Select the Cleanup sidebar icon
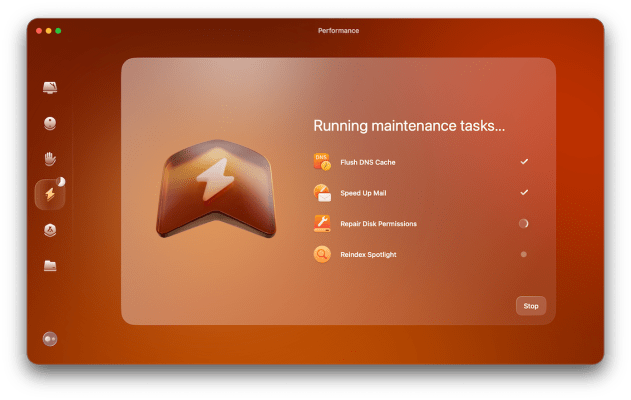 (x=50, y=123)
